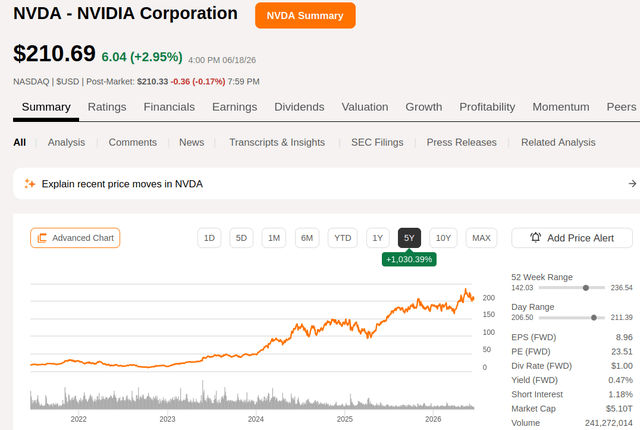Viewport: 640px width, 430px height.
Task: Filter content by Analysis
Action: point(66,142)
